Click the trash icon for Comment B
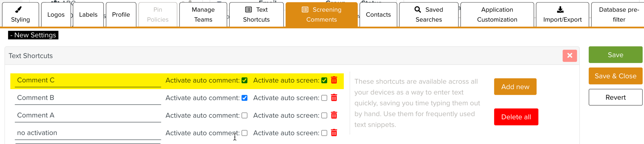Image resolution: width=644 pixels, height=144 pixels. [334, 98]
